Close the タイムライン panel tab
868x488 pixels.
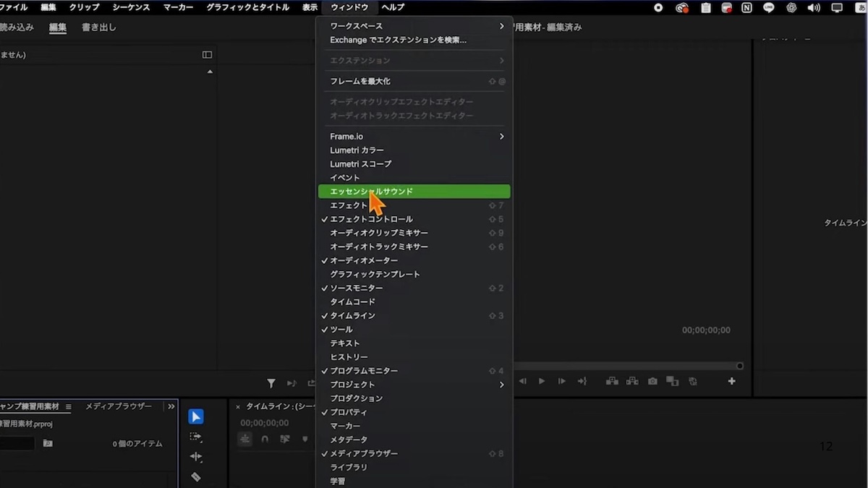[238, 407]
